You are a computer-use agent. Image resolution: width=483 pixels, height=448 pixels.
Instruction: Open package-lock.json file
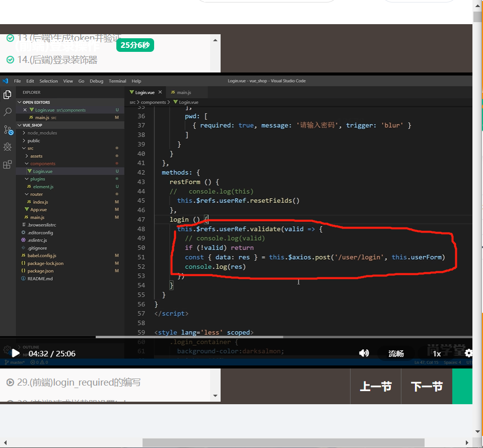(x=45, y=263)
